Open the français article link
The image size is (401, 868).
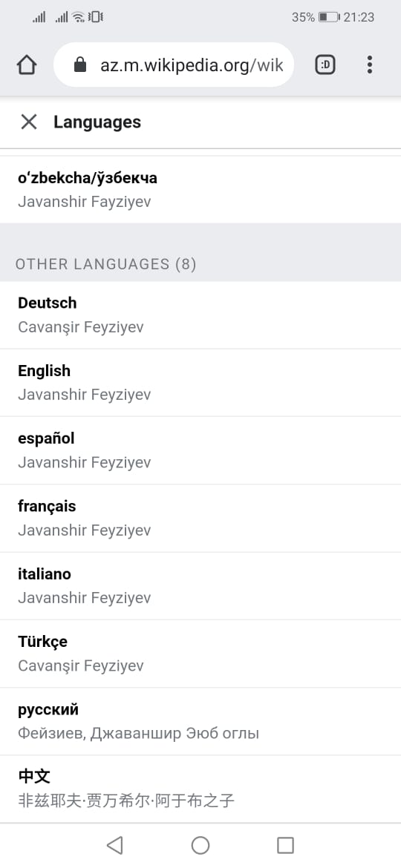pos(200,518)
